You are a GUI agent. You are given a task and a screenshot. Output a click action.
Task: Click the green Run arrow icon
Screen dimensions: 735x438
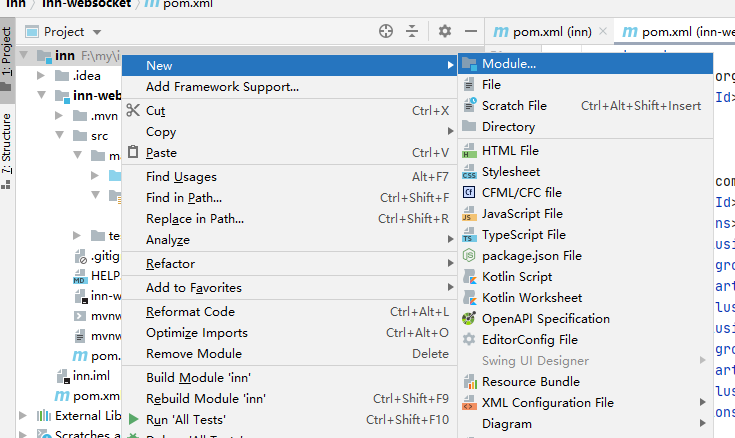134,419
